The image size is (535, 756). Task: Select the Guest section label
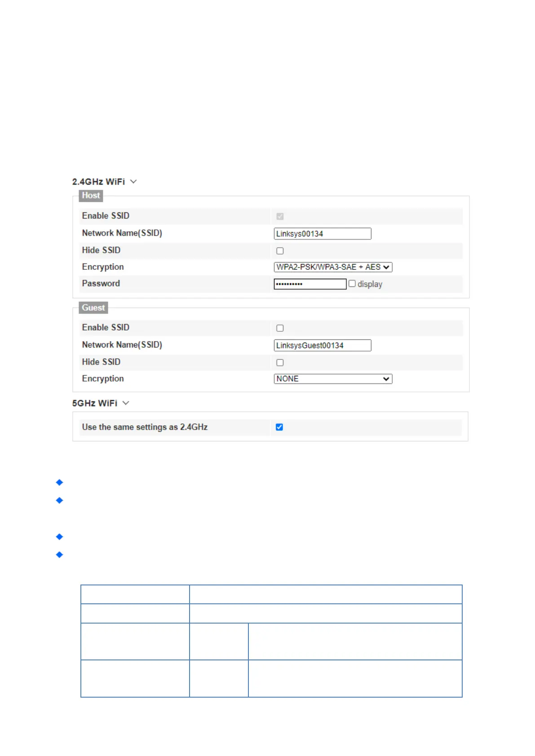point(93,308)
